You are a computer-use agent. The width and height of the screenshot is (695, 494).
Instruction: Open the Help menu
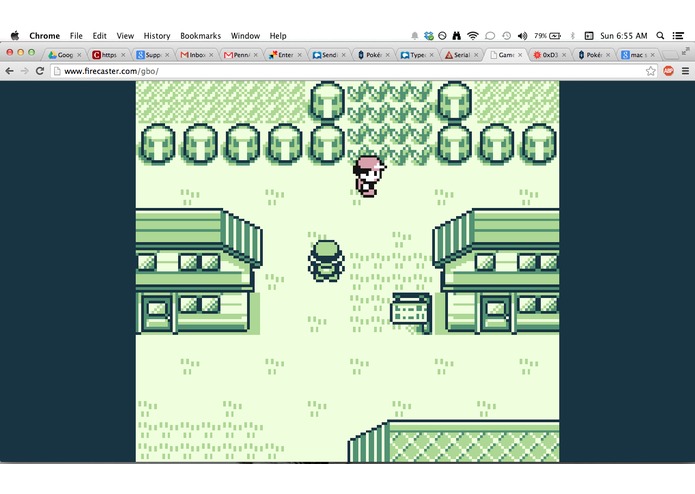[278, 36]
